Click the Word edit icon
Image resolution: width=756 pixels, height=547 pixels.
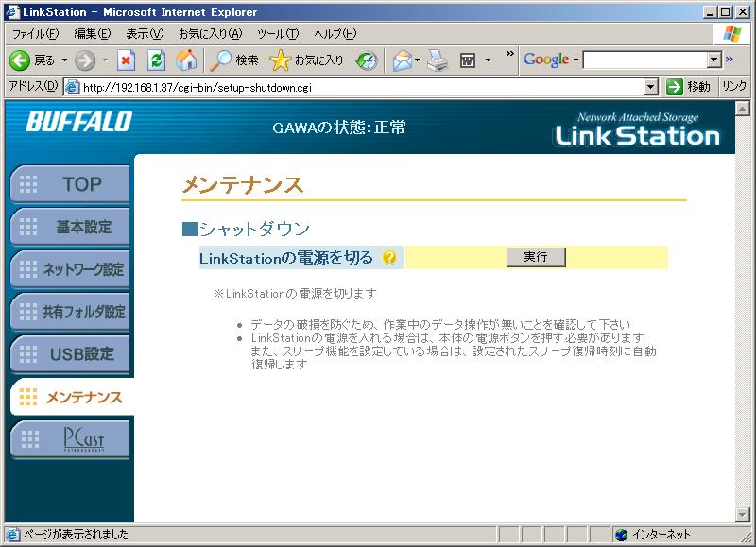[468, 60]
